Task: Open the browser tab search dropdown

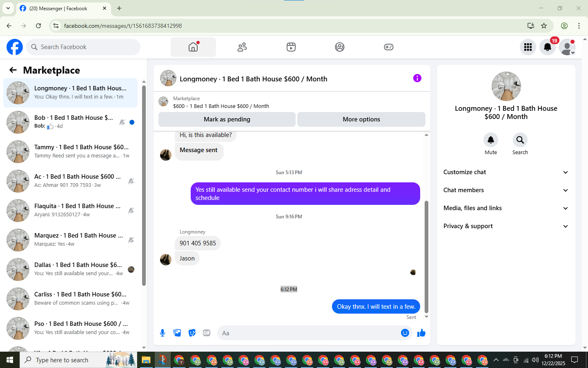Action: [8, 8]
